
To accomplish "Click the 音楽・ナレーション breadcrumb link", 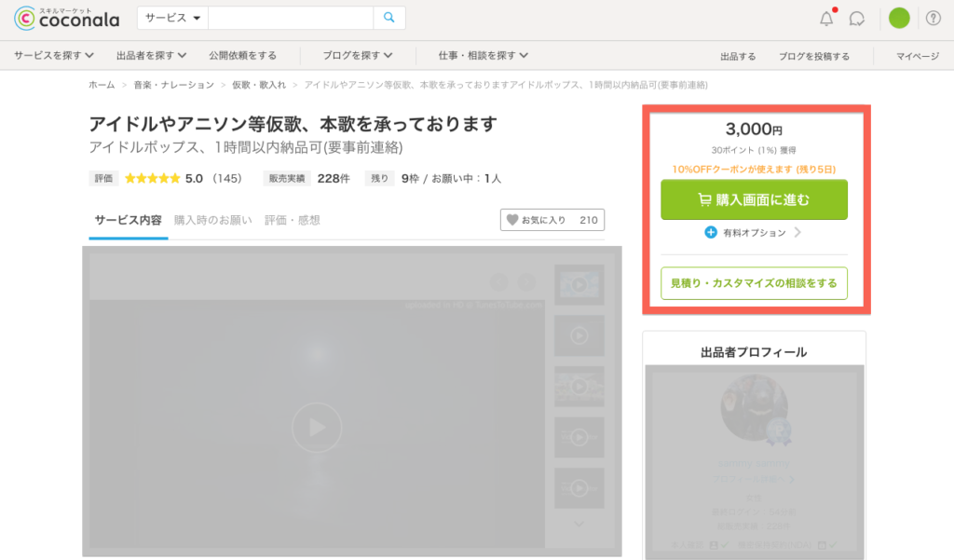I will (x=173, y=85).
